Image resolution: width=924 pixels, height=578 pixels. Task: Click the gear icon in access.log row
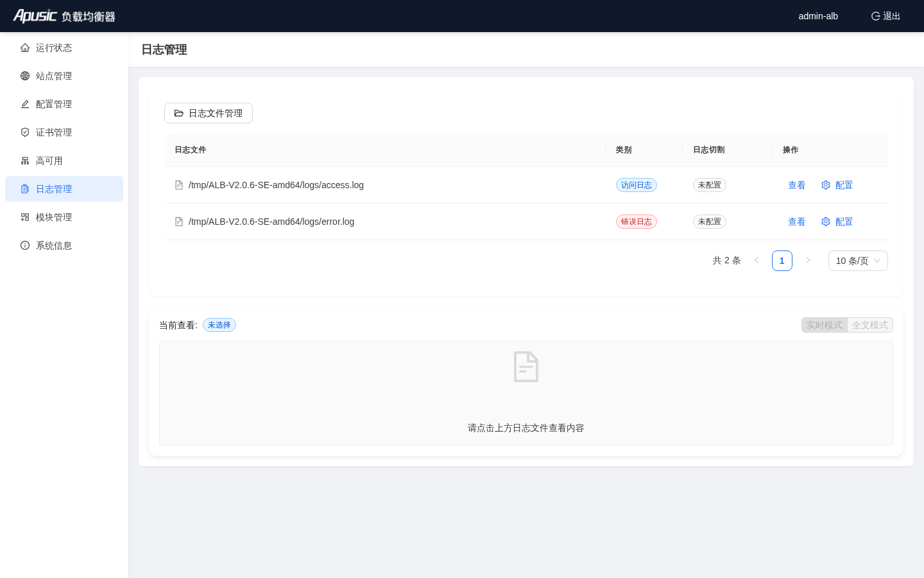[826, 185]
